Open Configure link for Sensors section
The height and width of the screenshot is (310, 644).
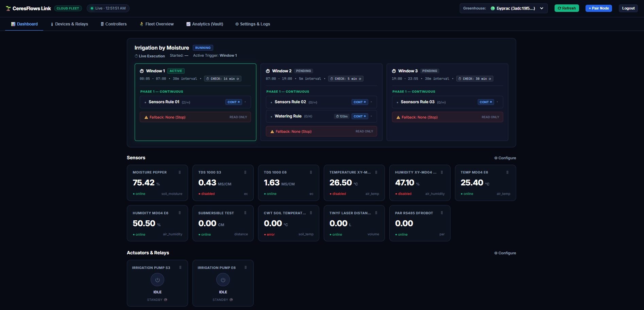[x=505, y=158]
